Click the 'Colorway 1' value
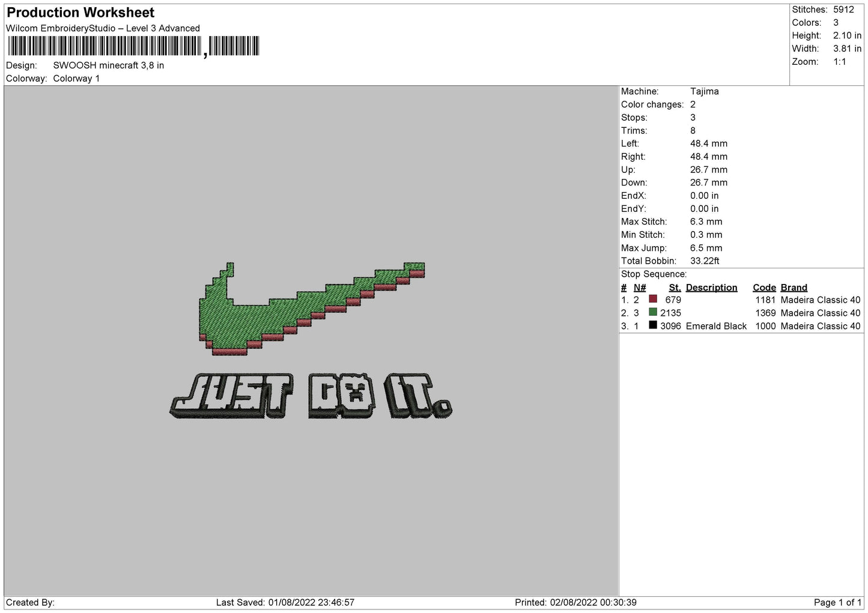The height and width of the screenshot is (613, 868). [x=76, y=79]
